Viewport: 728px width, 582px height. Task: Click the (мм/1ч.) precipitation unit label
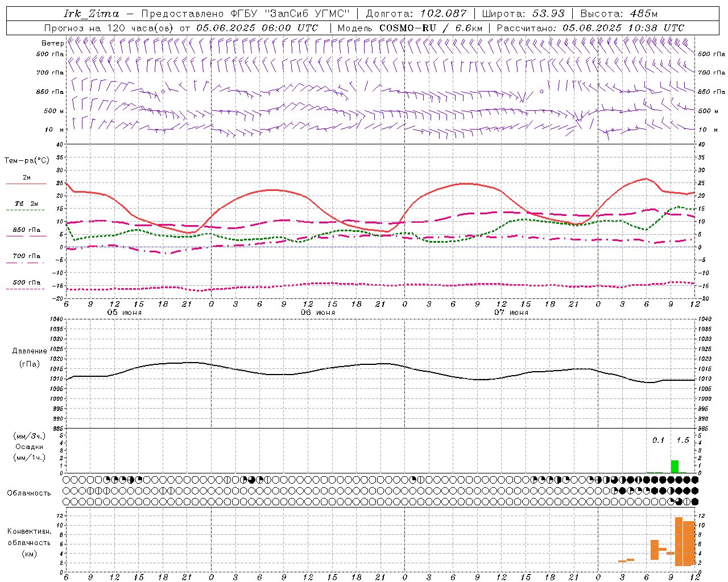29,458
